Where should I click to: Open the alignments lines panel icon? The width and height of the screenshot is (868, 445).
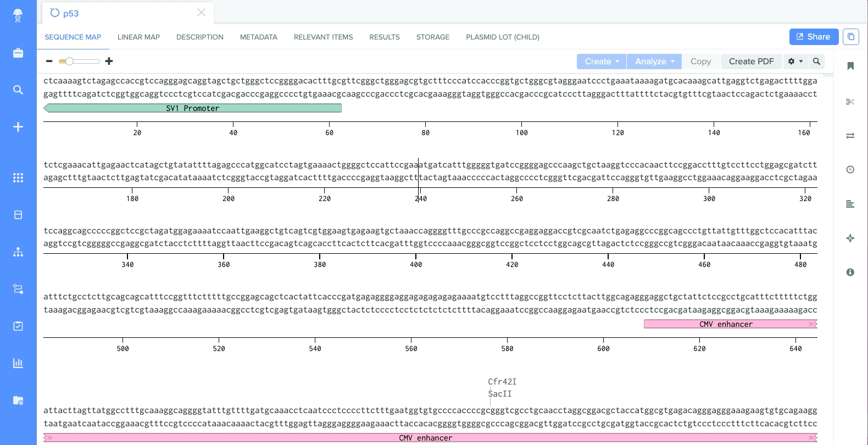850,204
